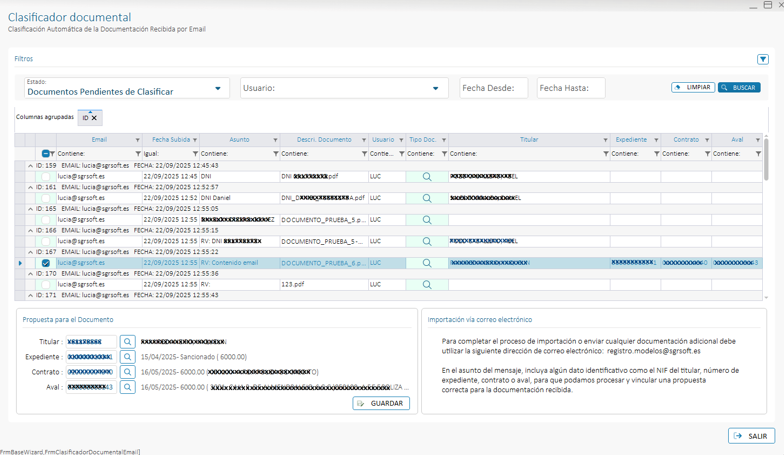Click the Fecha Desde input field
The width and height of the screenshot is (784, 455).
pyautogui.click(x=493, y=89)
